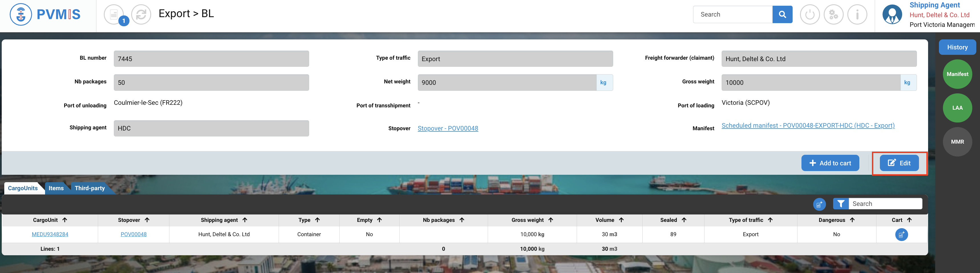980x273 pixels.
Task: Open Stopover - POV00048 link
Action: click(448, 128)
